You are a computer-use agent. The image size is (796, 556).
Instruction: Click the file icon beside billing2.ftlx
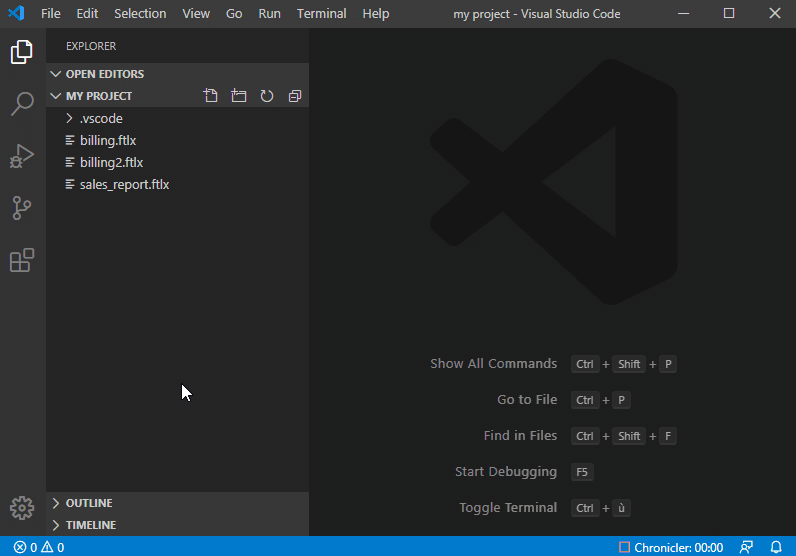pos(70,162)
